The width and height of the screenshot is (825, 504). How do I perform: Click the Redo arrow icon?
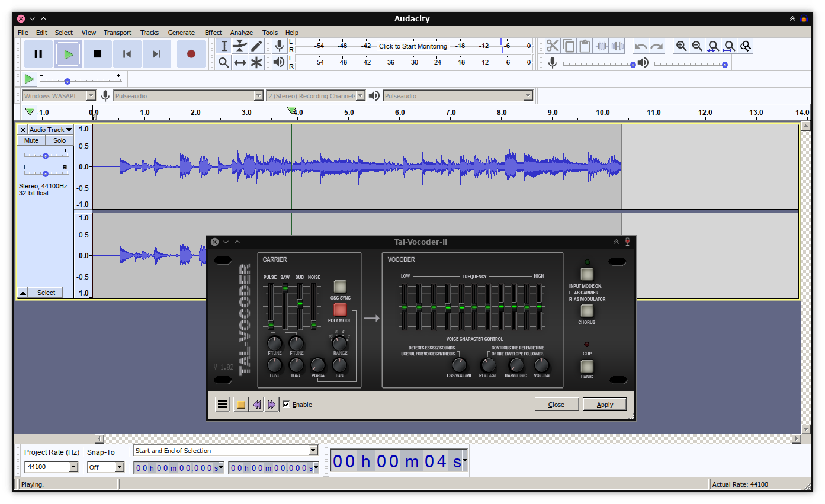click(657, 46)
